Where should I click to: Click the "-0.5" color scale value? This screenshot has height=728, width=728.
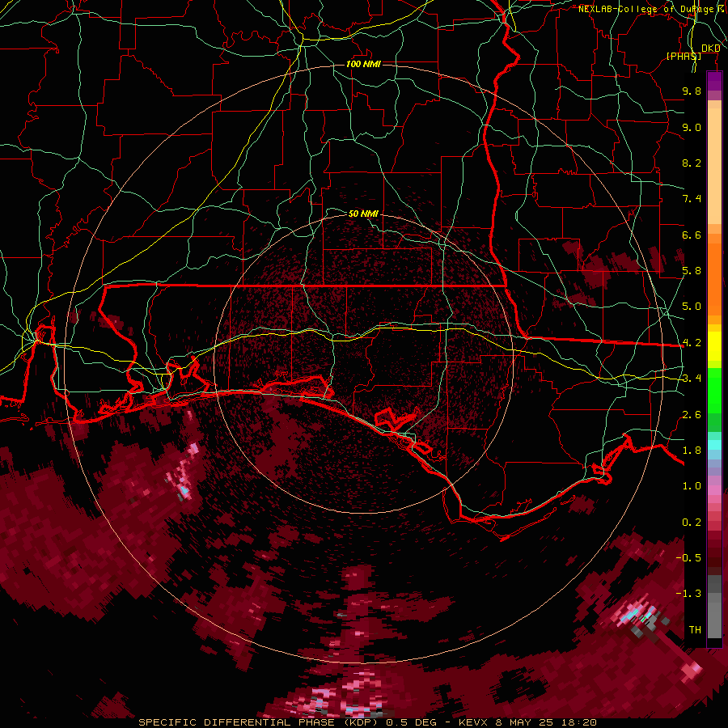[x=688, y=558]
